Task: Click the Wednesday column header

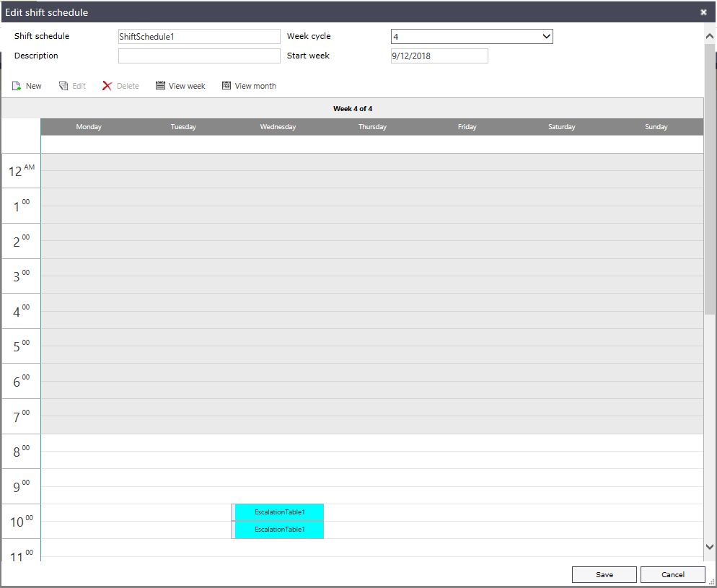Action: point(278,127)
